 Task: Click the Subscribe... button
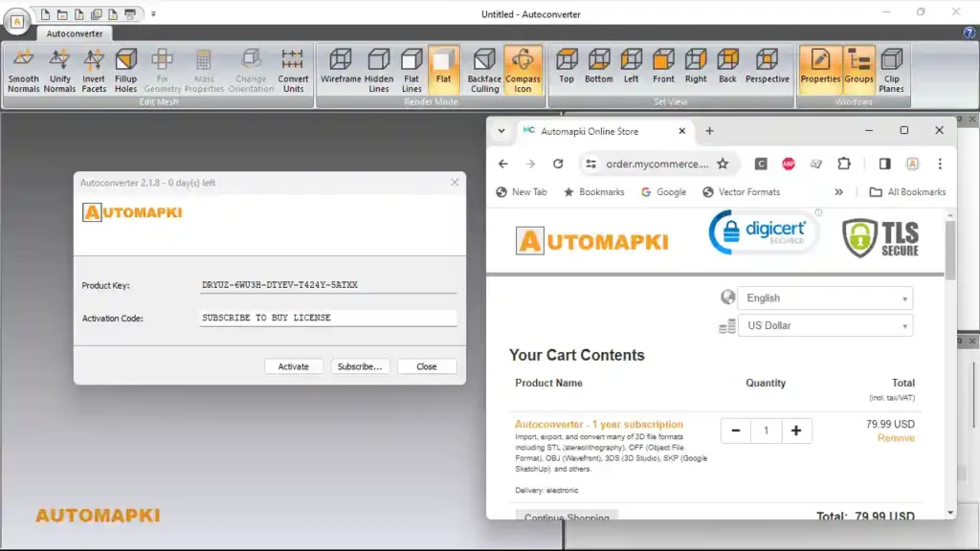pos(360,366)
